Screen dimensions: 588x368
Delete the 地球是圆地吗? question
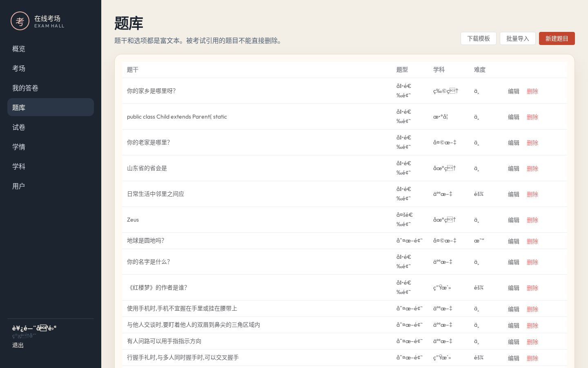click(x=532, y=241)
